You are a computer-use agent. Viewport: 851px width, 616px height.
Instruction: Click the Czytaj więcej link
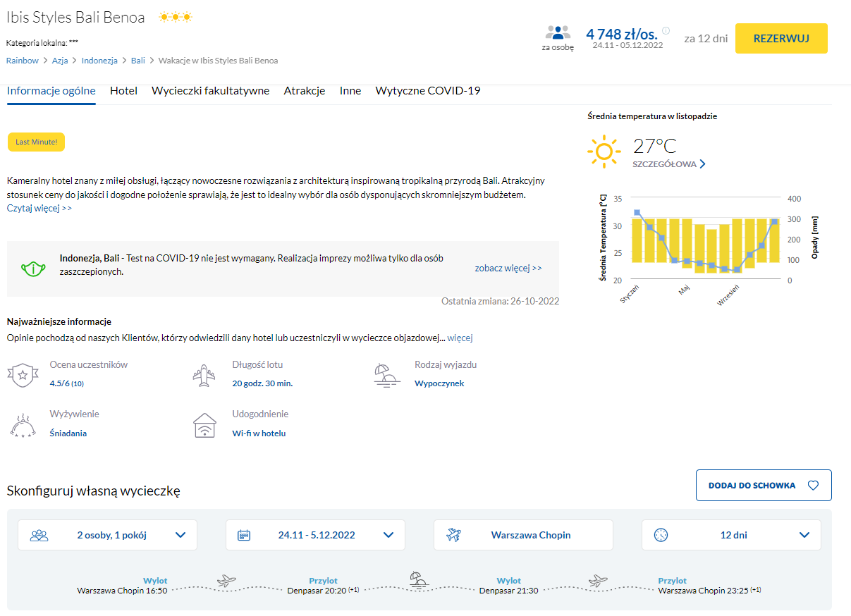(x=39, y=208)
